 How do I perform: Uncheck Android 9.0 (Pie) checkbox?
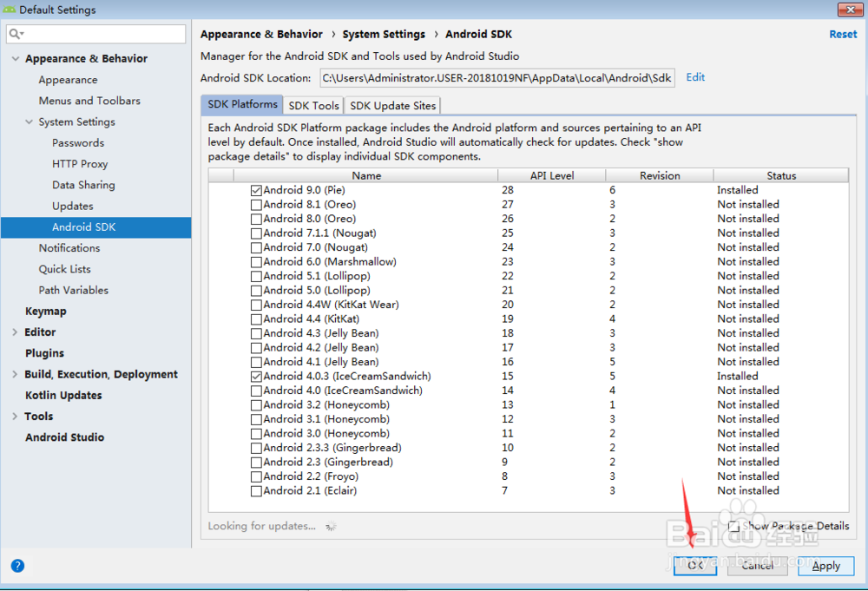(x=256, y=190)
